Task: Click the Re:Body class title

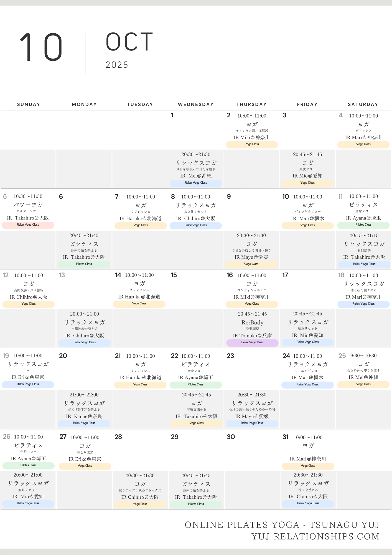Action: 252,322
